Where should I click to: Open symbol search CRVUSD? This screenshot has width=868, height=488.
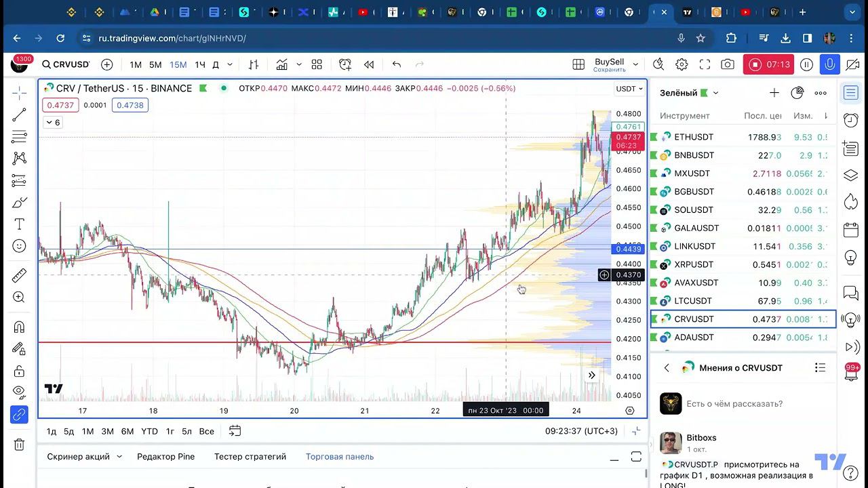[x=66, y=64]
